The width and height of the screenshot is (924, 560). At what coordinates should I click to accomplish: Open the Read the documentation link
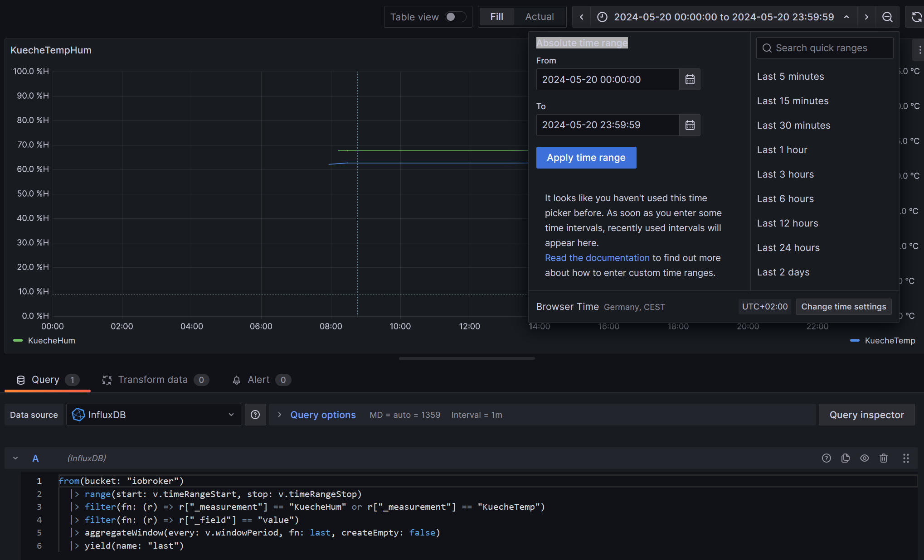(597, 258)
